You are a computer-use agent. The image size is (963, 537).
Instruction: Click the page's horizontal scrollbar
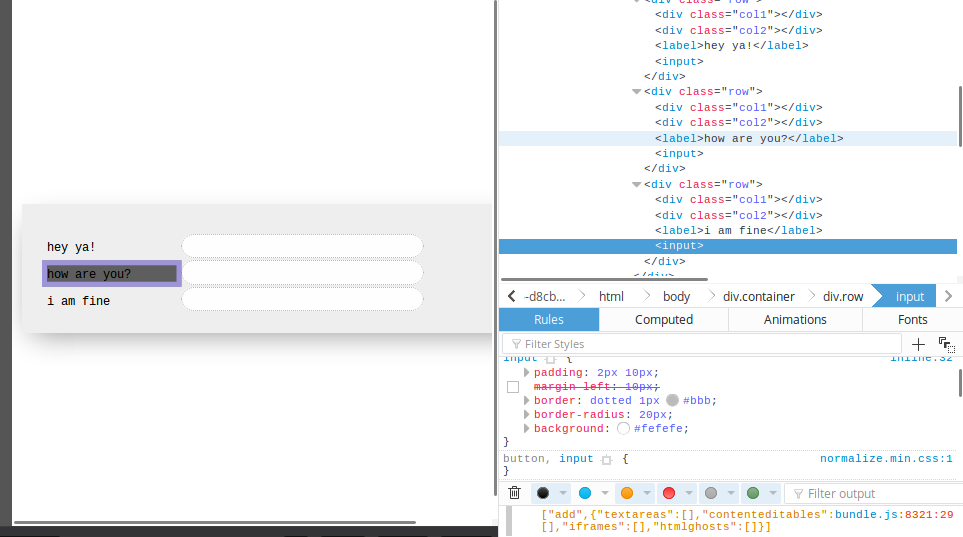point(214,522)
